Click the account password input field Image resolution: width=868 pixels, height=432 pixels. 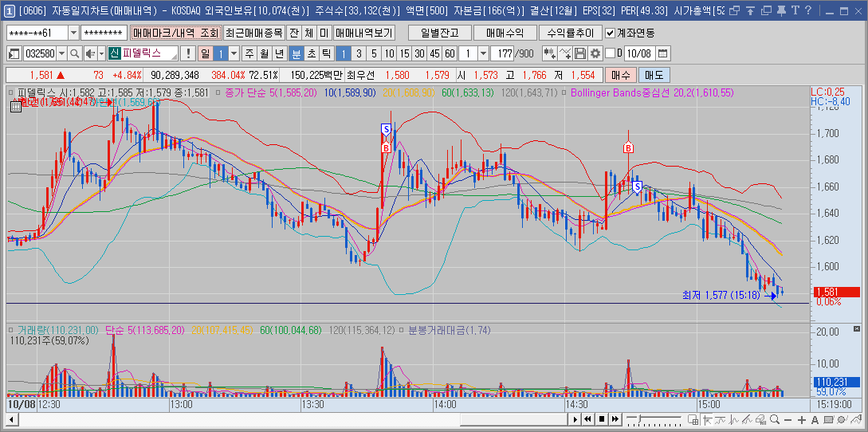pos(104,33)
